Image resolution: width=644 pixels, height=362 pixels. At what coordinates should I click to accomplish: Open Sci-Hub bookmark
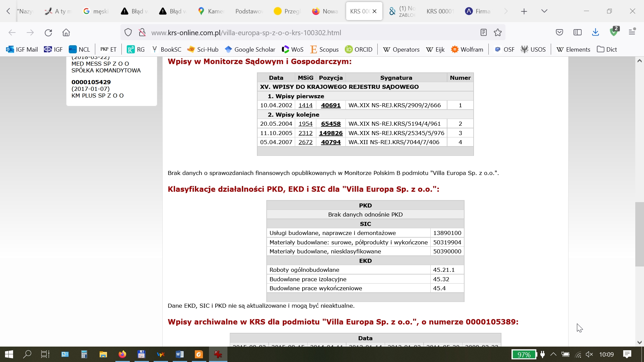[203, 50]
